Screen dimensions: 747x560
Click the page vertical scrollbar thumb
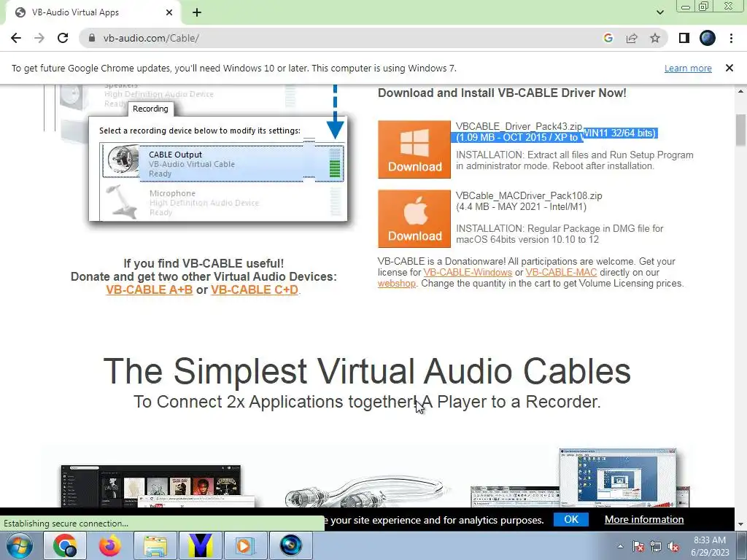tap(740, 130)
